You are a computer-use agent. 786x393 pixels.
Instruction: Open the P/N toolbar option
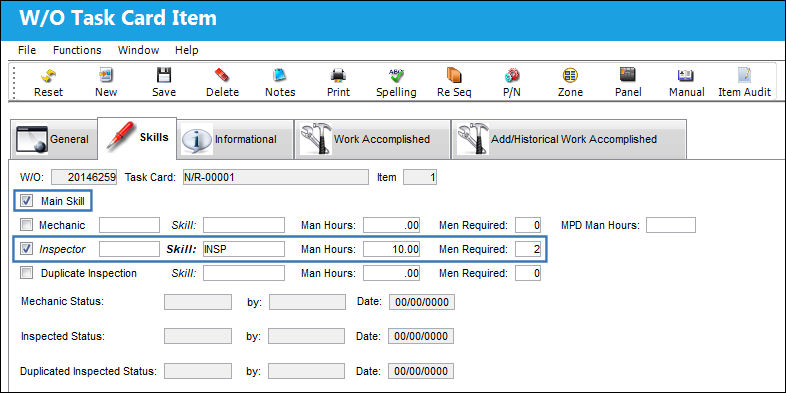[x=512, y=76]
